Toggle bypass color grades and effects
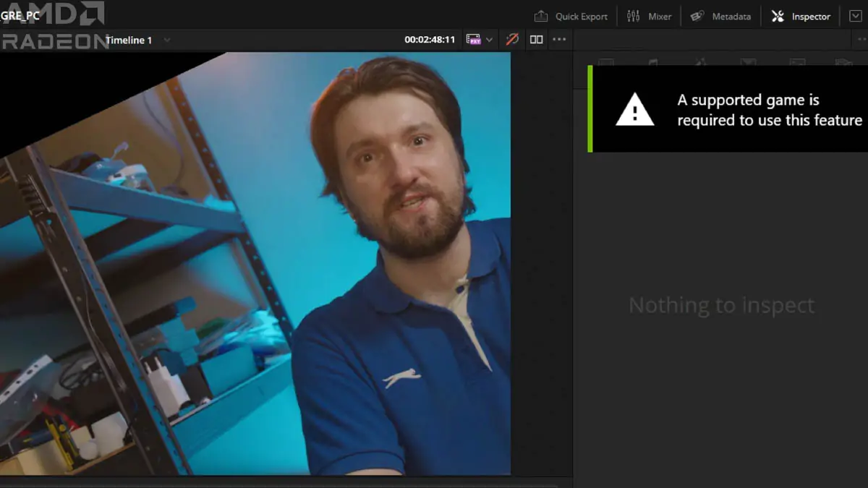Image resolution: width=868 pixels, height=488 pixels. 512,40
